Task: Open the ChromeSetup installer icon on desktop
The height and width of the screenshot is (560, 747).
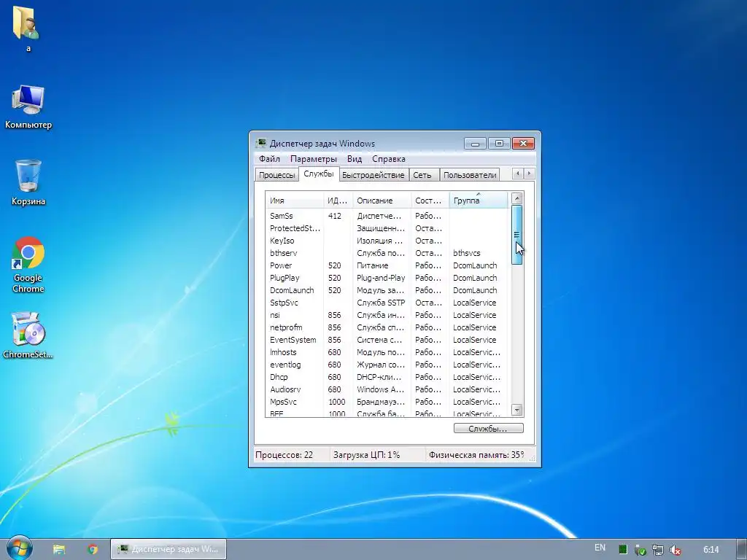Action: click(x=28, y=335)
